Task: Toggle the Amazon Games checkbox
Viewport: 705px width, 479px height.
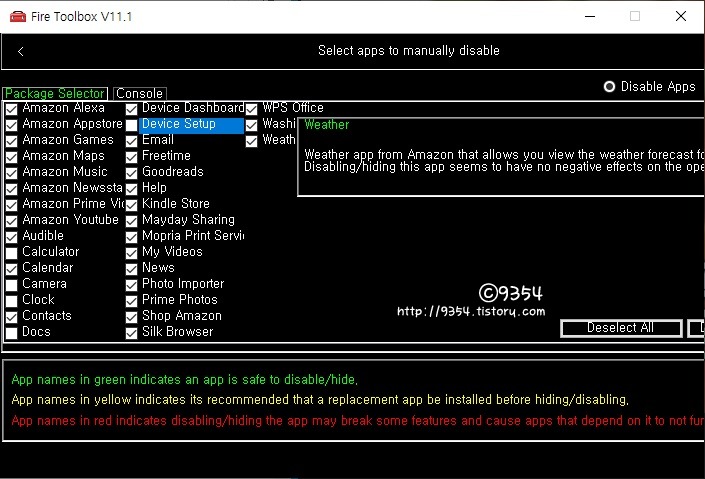Action: coord(12,141)
